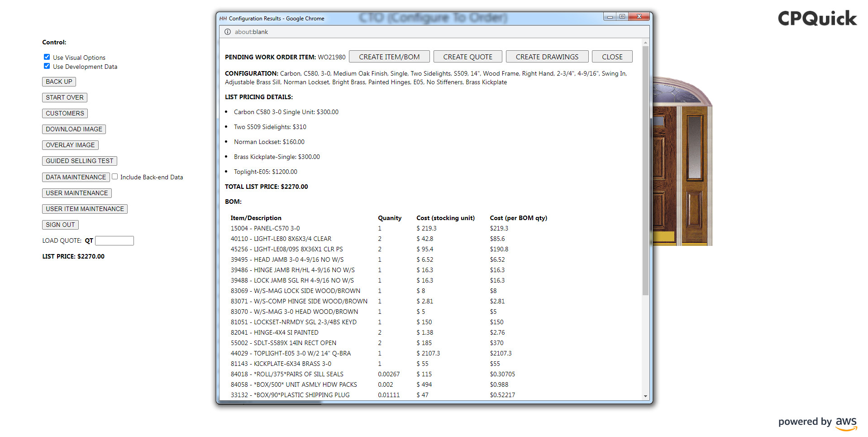868x437 pixels.
Task: Click the QT load quote input field
Action: click(114, 240)
